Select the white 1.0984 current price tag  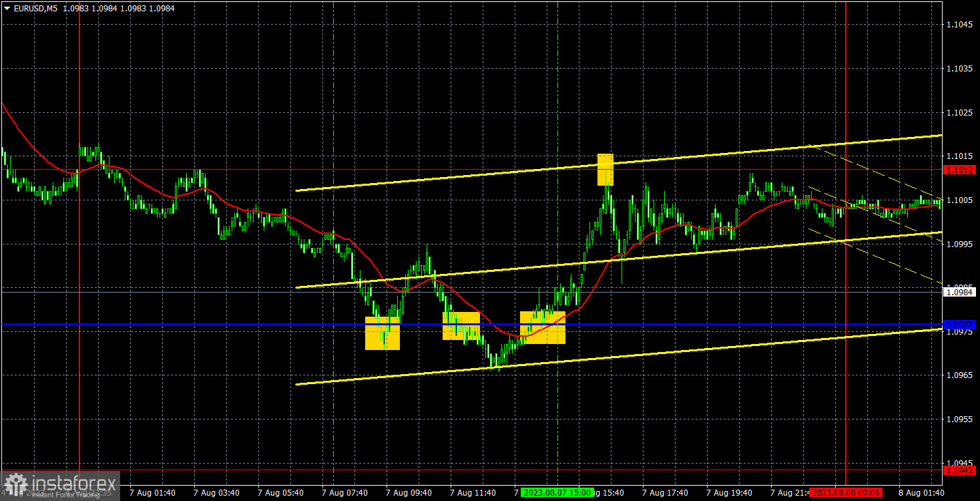960,292
